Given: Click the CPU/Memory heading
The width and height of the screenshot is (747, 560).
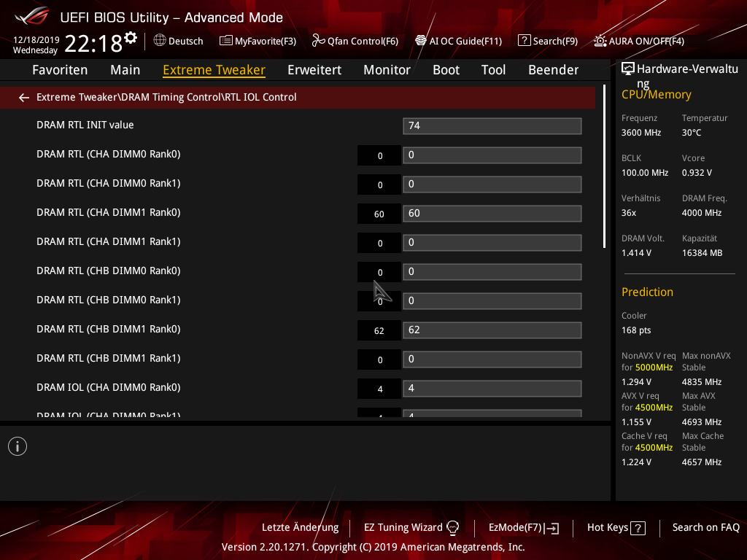Looking at the screenshot, I should click(x=656, y=95).
